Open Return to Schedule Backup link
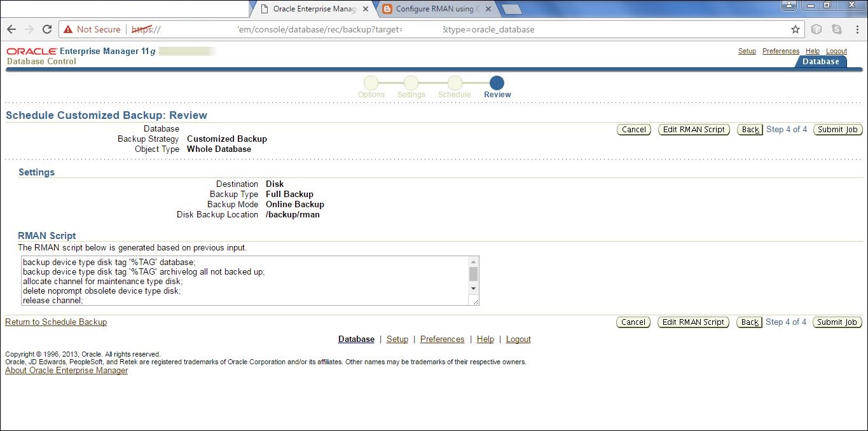868x431 pixels. pyautogui.click(x=56, y=322)
